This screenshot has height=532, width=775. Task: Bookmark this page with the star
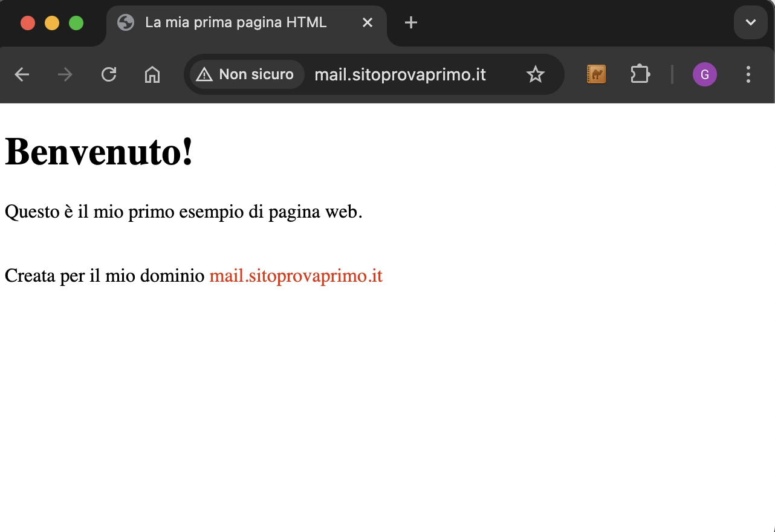(535, 74)
